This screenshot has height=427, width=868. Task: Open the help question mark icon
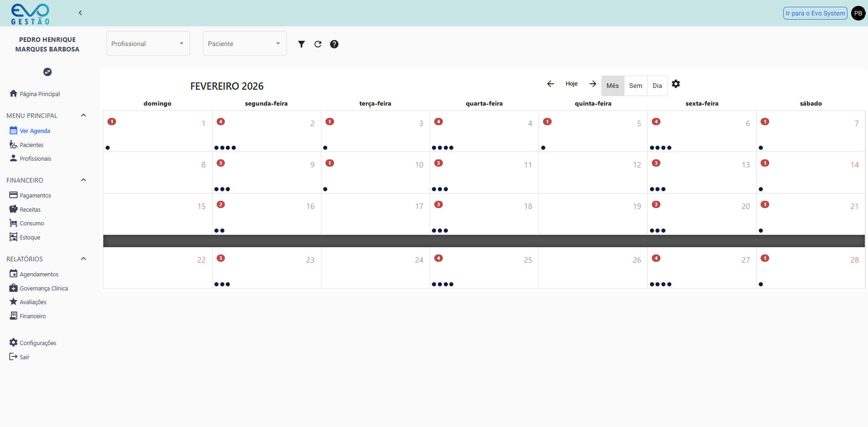tap(334, 44)
